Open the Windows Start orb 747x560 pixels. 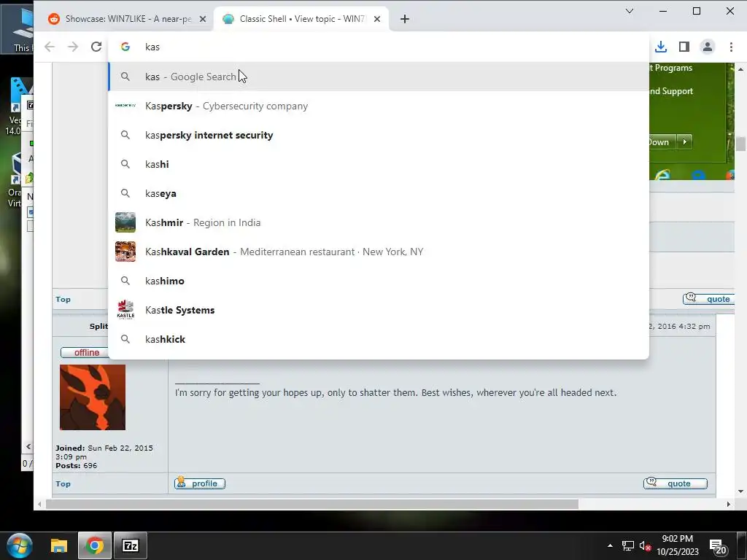coord(20,545)
